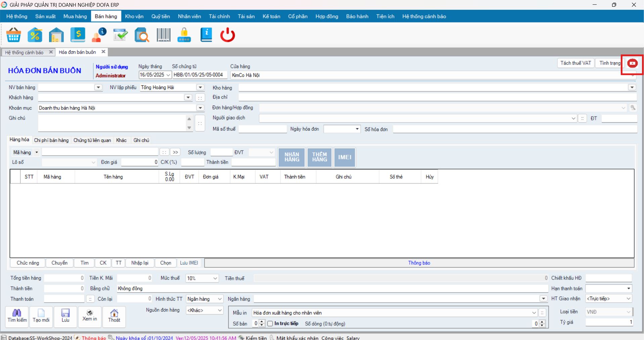This screenshot has height=340, width=644.
Task: Click the Tạo mới new document button
Action: 41,316
